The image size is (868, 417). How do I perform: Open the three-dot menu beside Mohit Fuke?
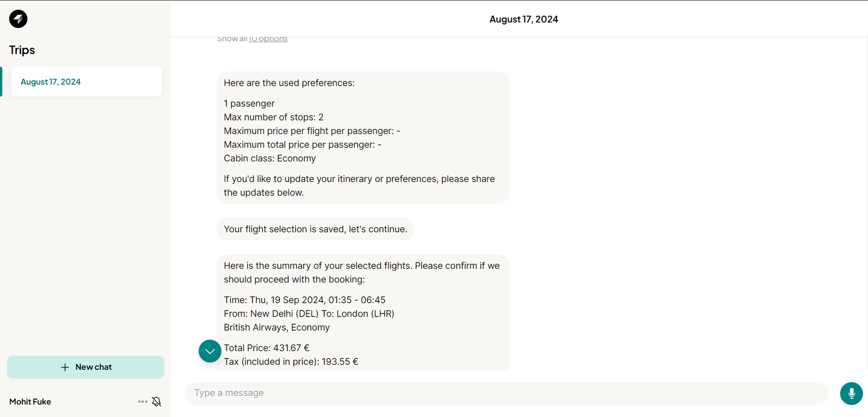coord(143,402)
